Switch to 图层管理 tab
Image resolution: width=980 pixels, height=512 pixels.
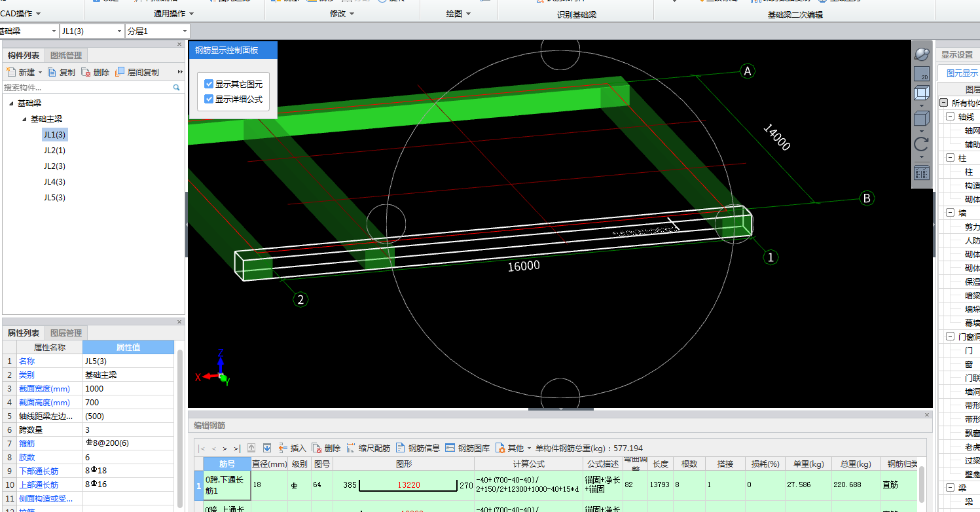click(x=66, y=333)
